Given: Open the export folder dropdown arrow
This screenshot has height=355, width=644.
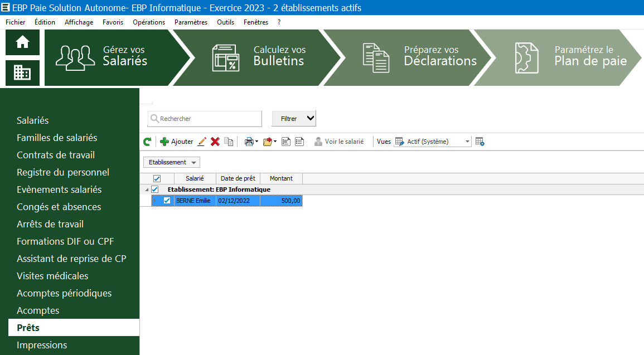Looking at the screenshot, I should [275, 142].
